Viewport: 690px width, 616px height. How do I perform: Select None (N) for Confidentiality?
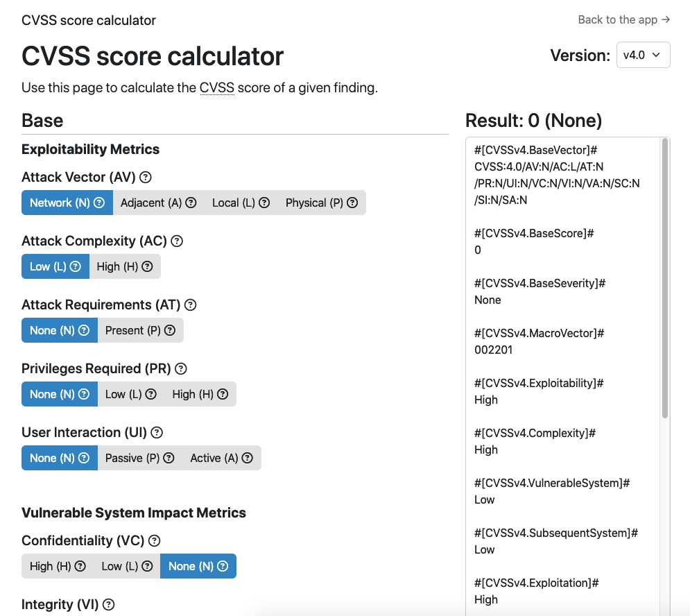point(198,566)
